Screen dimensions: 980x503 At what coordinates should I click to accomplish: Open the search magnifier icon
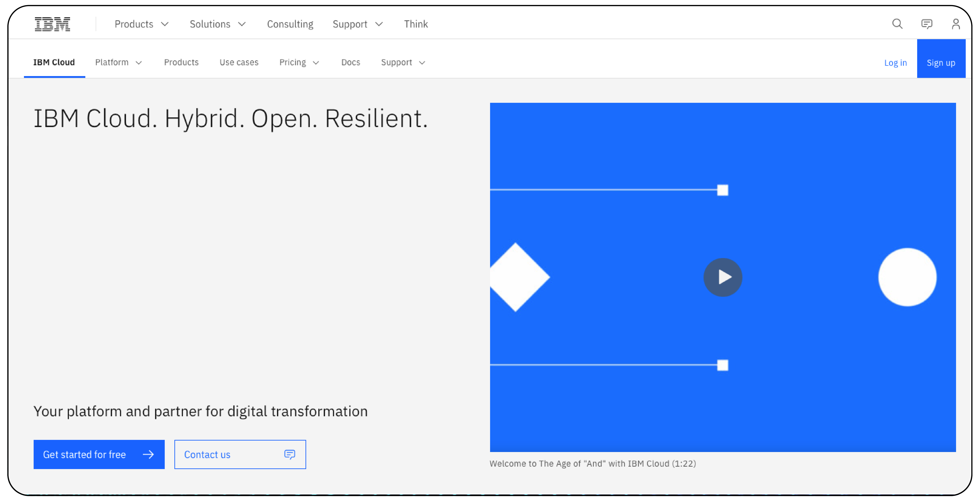897,24
